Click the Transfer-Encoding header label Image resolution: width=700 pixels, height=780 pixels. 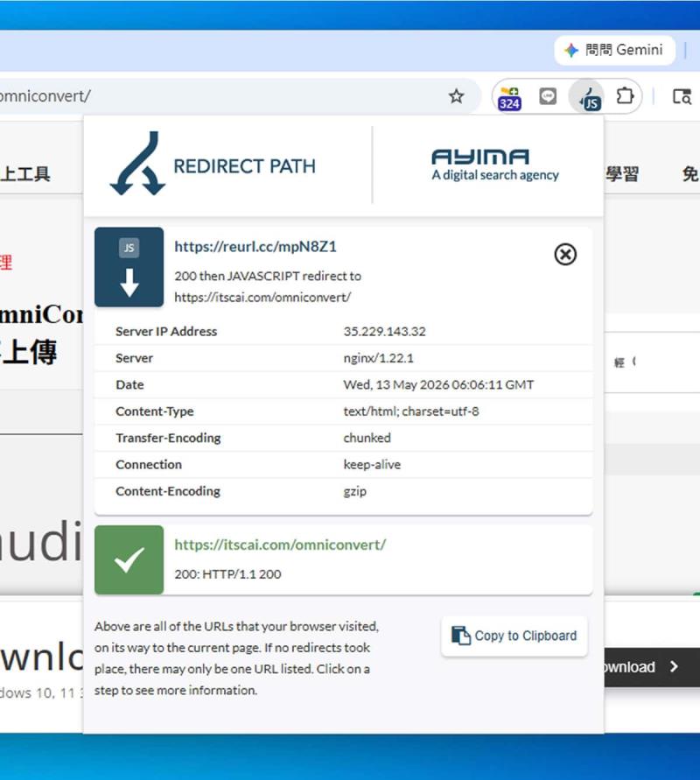coord(168,438)
